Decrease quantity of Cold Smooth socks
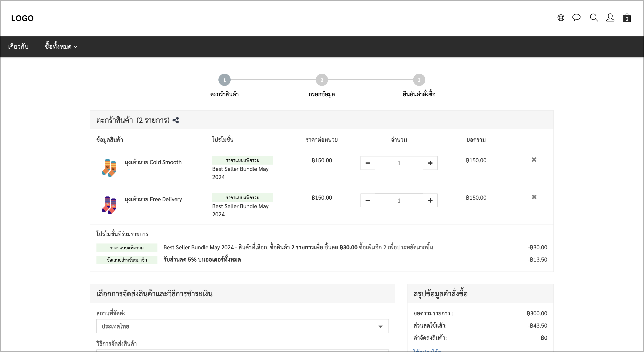The width and height of the screenshot is (644, 352). tap(368, 163)
